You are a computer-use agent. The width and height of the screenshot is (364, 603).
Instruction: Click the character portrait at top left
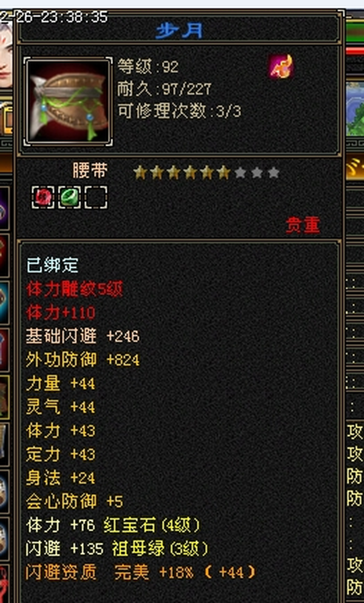point(6,54)
